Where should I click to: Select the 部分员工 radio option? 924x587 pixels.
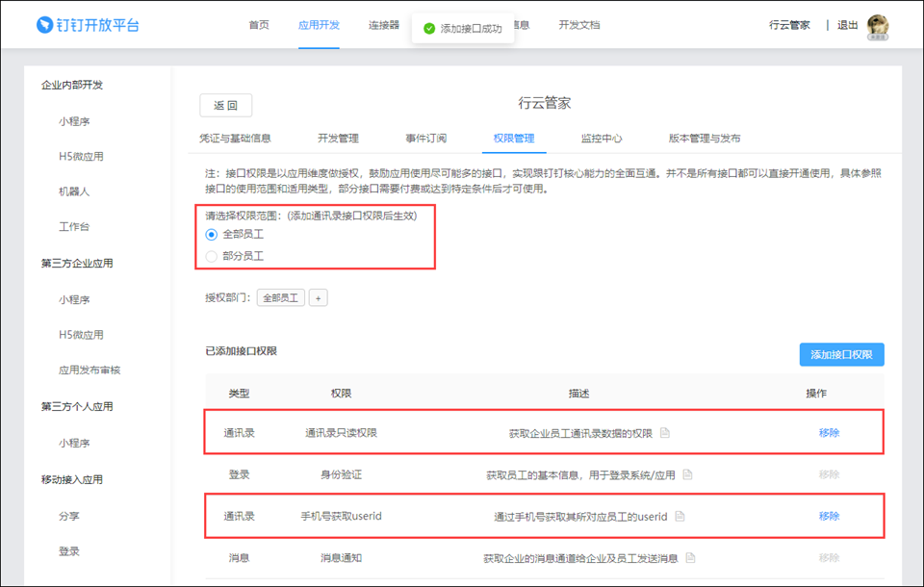212,256
